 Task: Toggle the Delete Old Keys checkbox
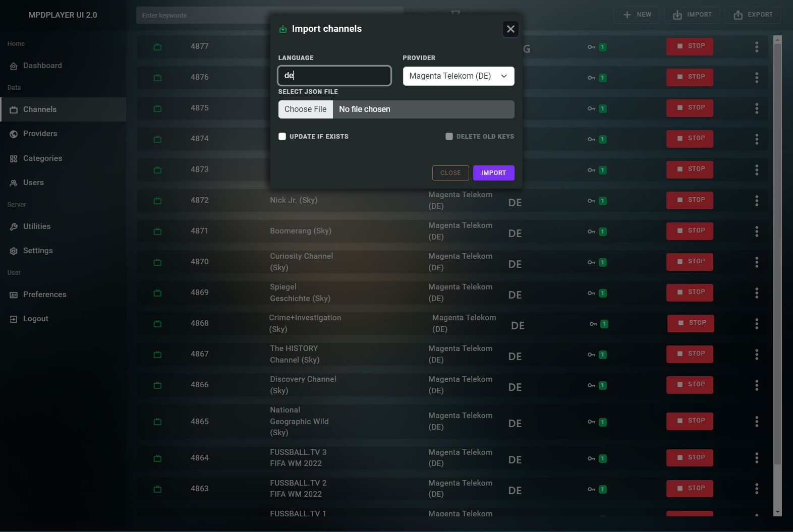[449, 137]
